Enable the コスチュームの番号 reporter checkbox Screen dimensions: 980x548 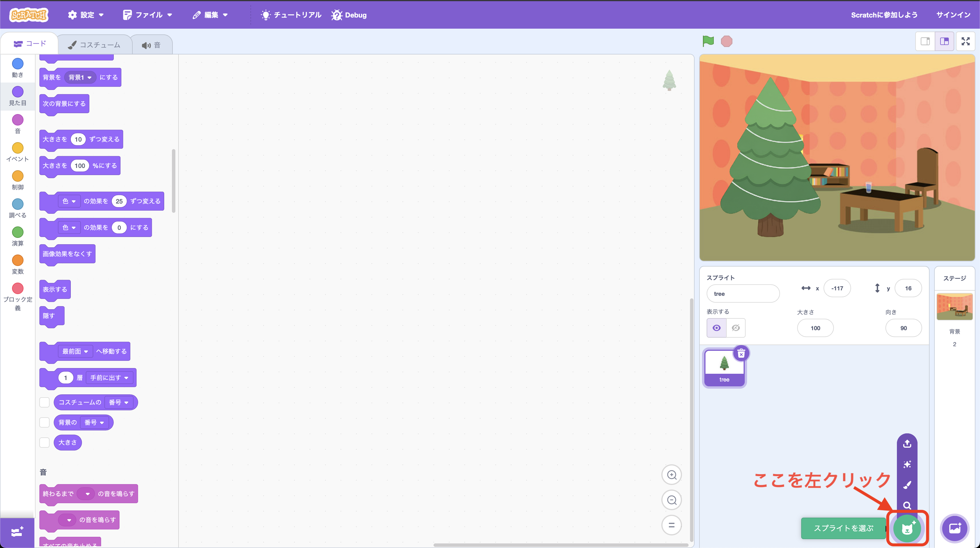(44, 402)
